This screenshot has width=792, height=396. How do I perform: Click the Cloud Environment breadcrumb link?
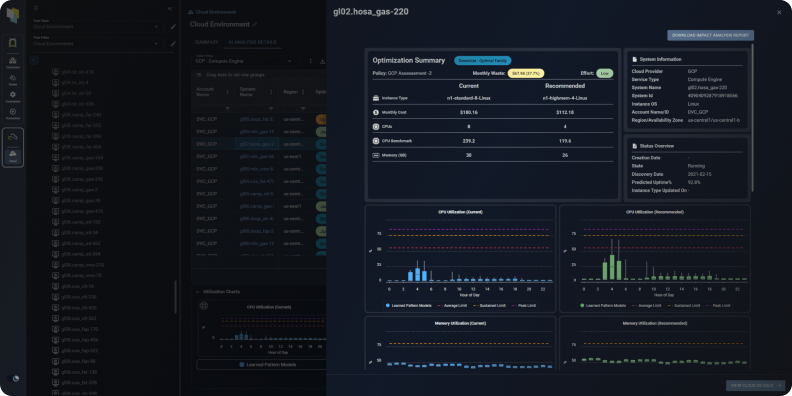(215, 12)
